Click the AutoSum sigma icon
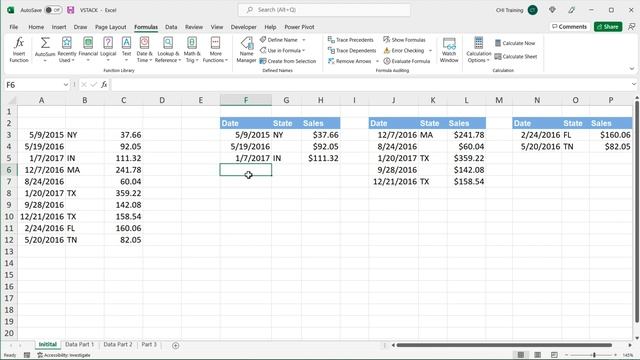 [45, 43]
